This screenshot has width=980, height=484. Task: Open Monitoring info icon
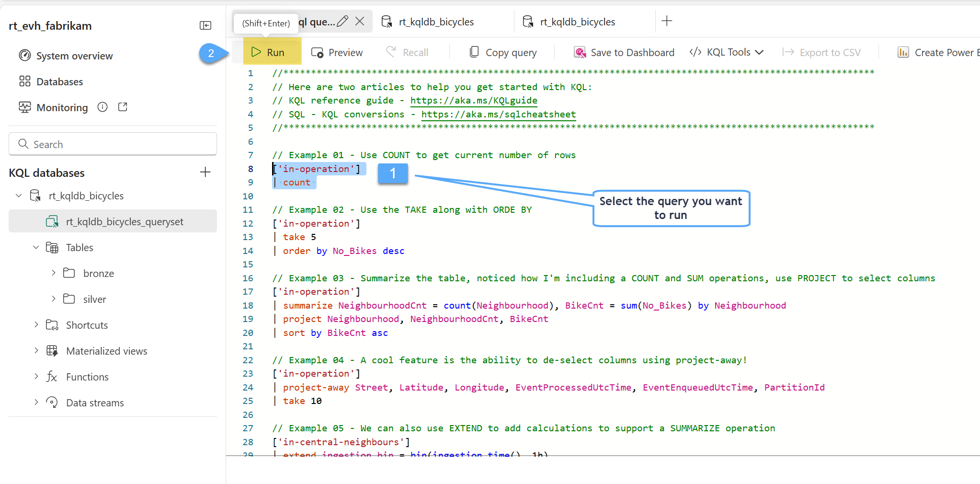[x=103, y=107]
